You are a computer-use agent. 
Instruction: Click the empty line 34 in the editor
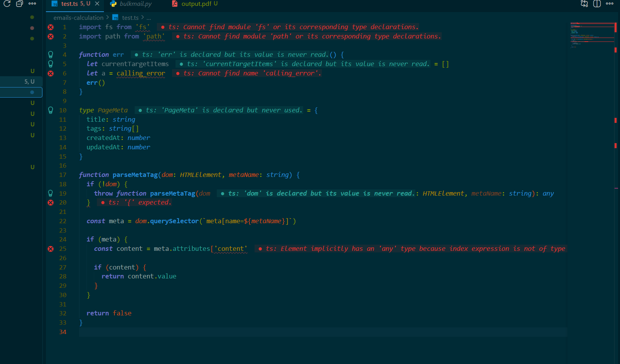pos(323,332)
